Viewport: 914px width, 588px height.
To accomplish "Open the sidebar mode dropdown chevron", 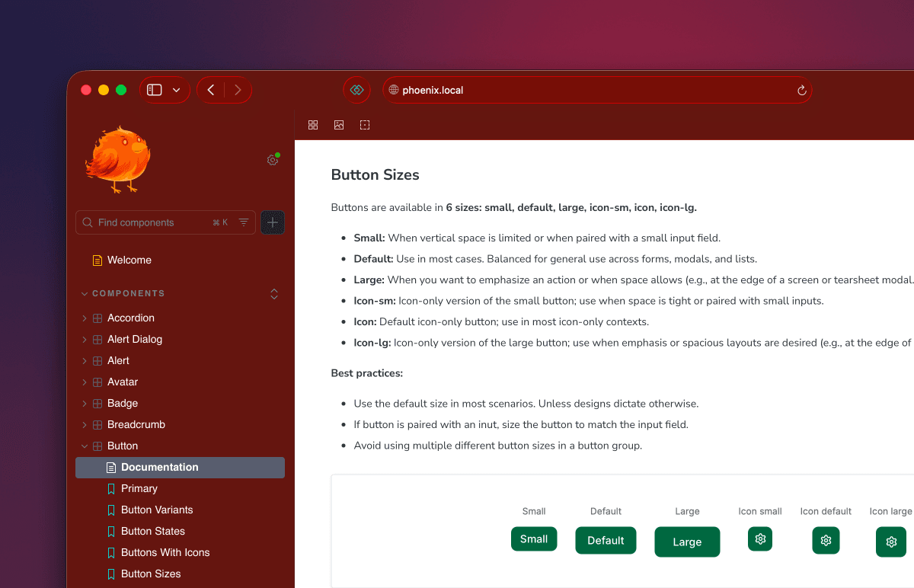I will click(x=174, y=89).
